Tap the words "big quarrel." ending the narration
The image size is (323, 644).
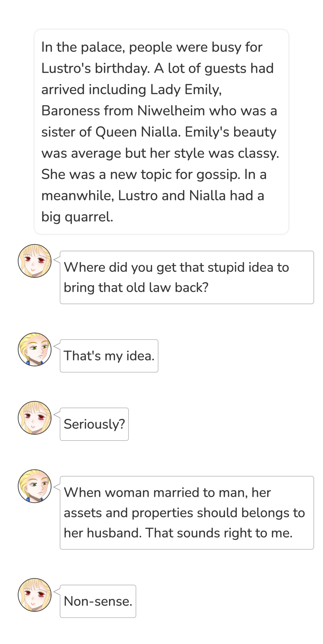coord(77,217)
